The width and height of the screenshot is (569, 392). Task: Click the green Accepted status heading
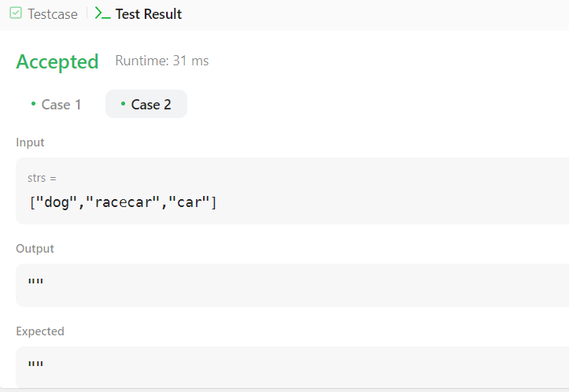click(x=57, y=61)
